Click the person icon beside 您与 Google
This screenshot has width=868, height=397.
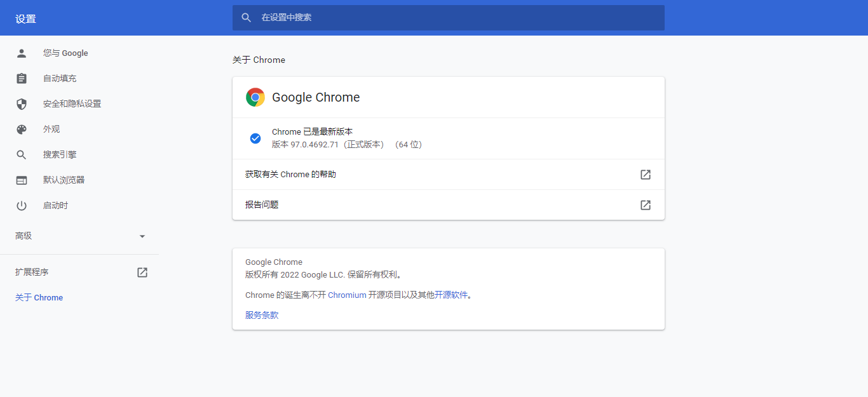point(22,53)
